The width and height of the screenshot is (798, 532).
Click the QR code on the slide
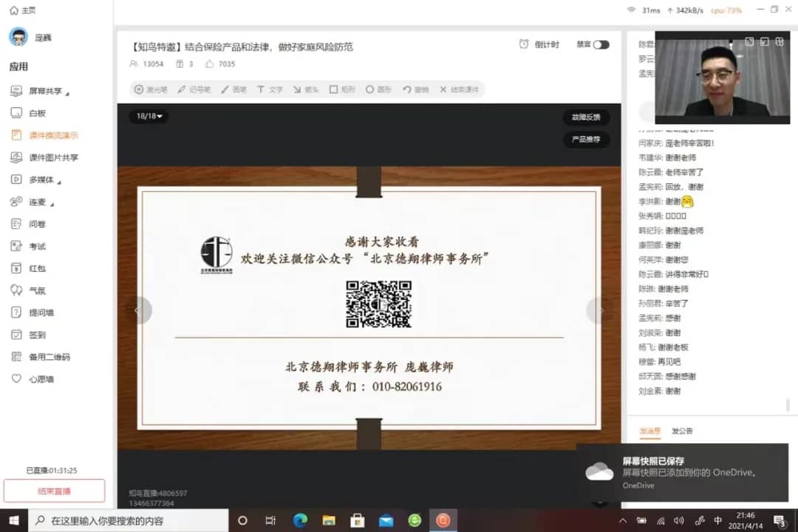[378, 304]
